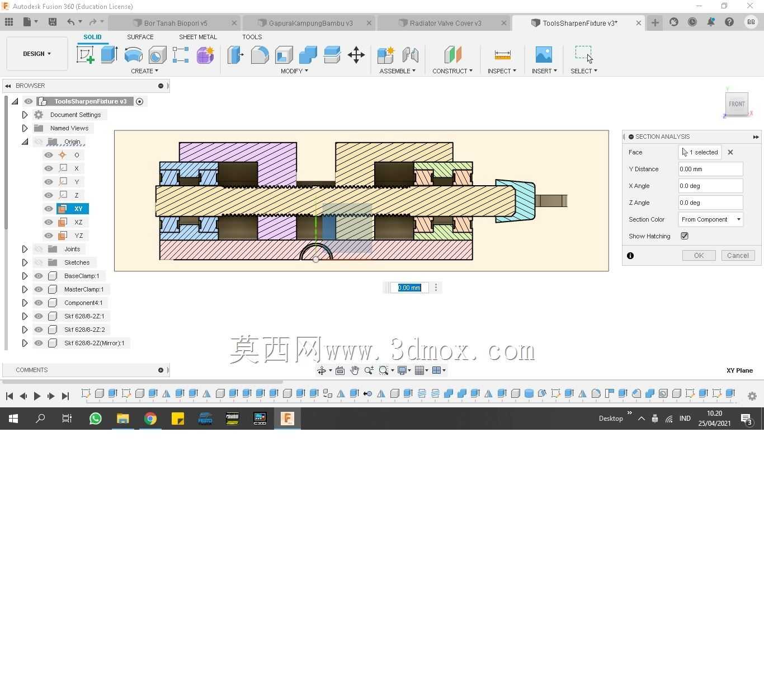The image size is (764, 700).
Task: Select the Insert Image icon
Action: 544,55
